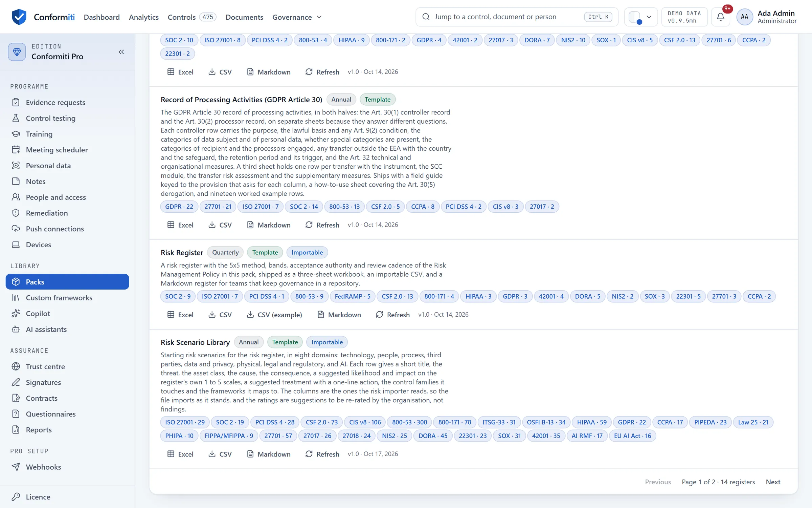Open Webhooks in sidebar
This screenshot has width=812, height=508.
(x=67, y=467)
